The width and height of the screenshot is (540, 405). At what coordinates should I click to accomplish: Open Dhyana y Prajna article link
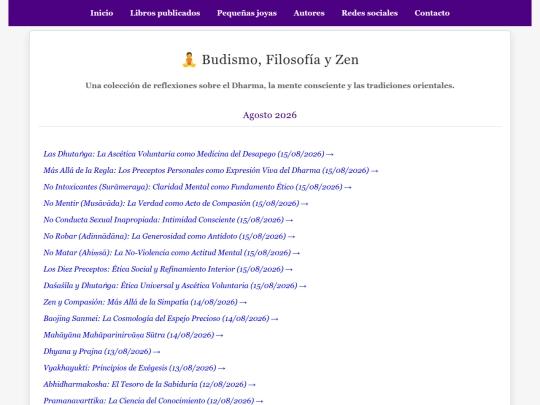click(102, 351)
